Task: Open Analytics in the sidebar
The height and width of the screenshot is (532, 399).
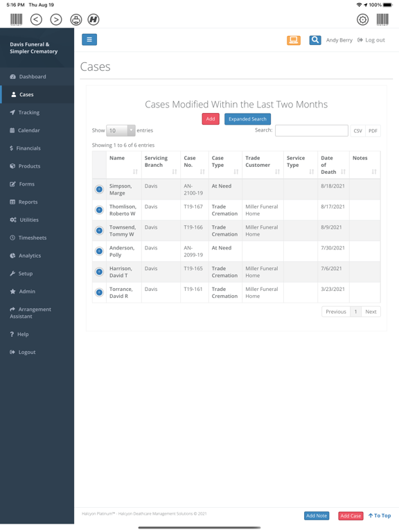Action: (37, 256)
